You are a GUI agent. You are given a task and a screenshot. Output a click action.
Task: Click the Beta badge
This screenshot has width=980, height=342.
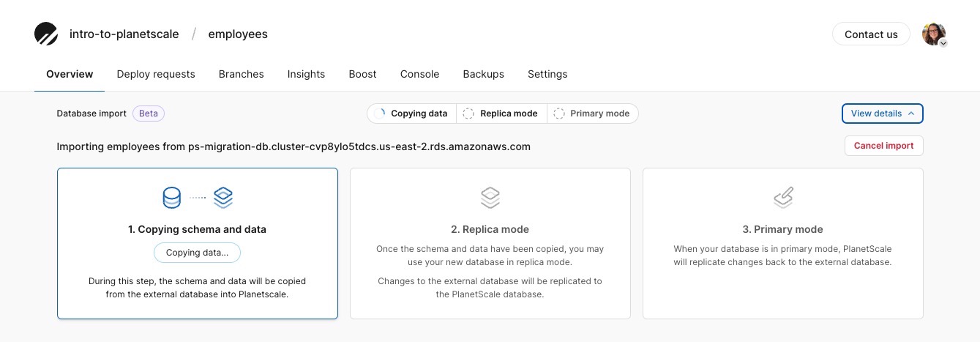pos(149,114)
